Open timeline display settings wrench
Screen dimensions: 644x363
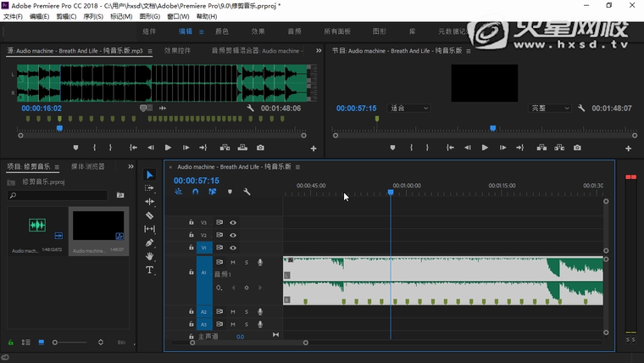pyautogui.click(x=247, y=192)
